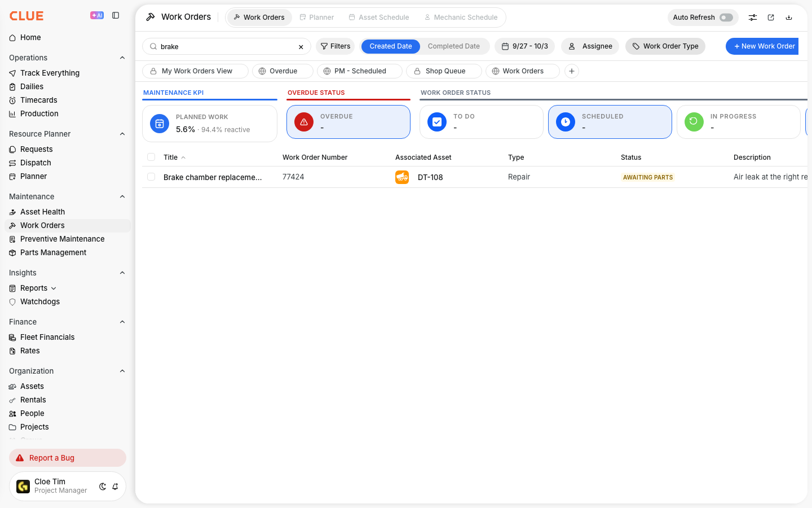
Task: Select the Shop Queue saved view
Action: tap(444, 71)
